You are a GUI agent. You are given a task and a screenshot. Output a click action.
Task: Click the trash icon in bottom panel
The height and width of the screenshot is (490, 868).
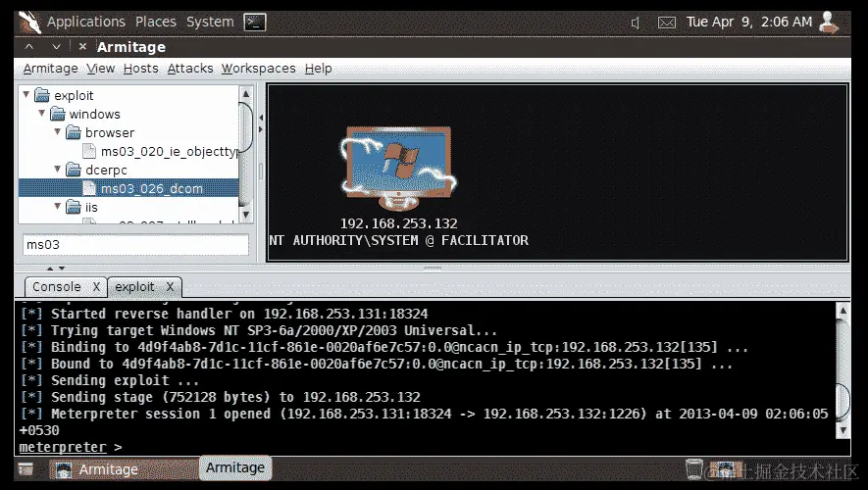click(694, 469)
